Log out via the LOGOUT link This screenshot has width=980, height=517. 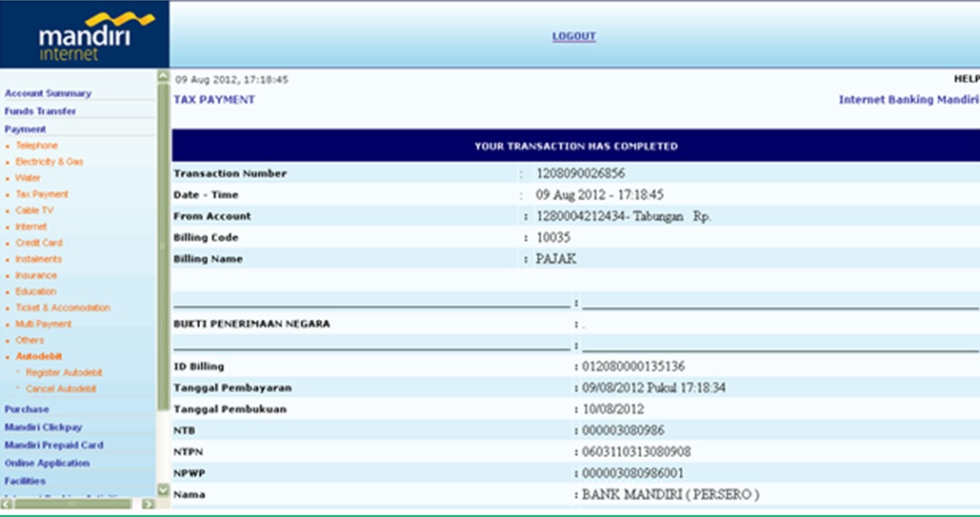573,36
